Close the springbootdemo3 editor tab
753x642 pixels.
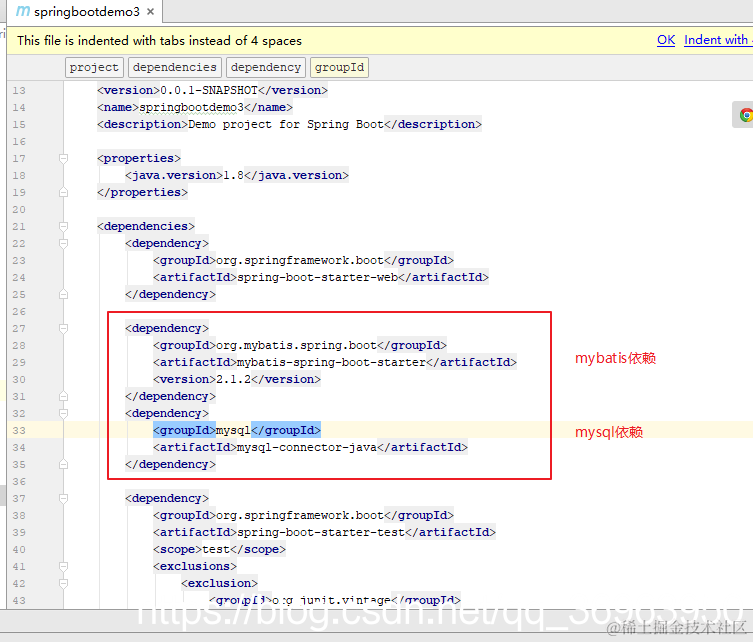coord(150,12)
